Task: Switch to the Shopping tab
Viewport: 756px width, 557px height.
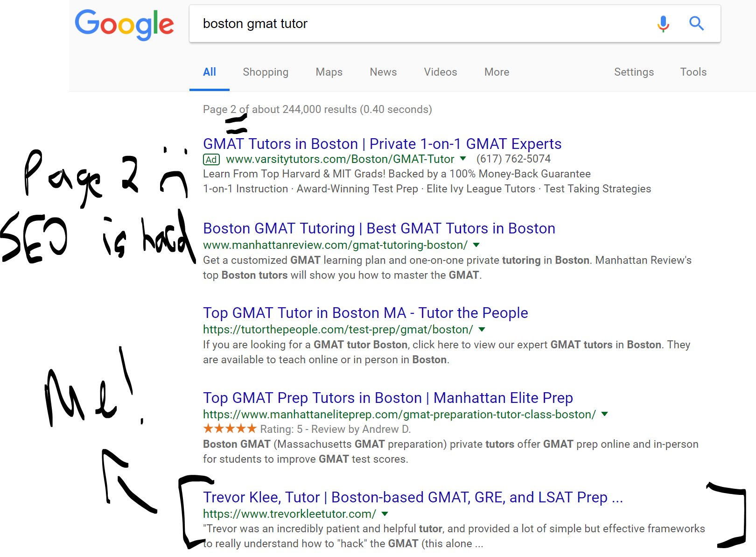Action: (x=266, y=72)
